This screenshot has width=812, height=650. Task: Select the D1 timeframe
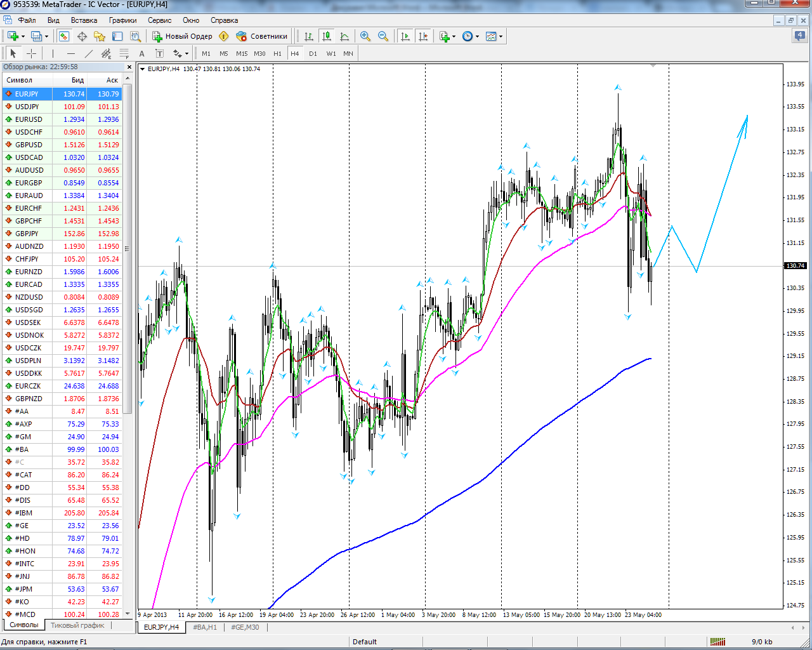tap(313, 53)
